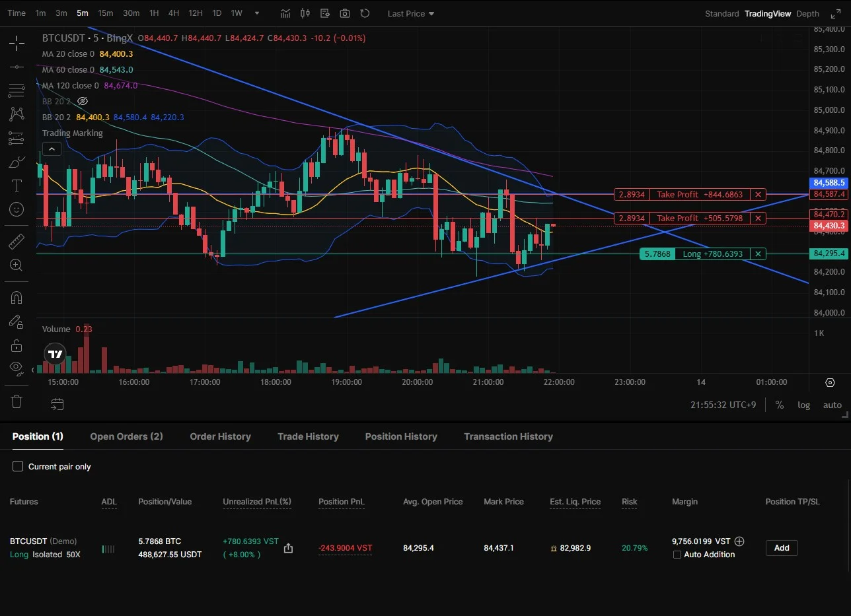Activate the Zoom In magnifier tool

[x=17, y=265]
